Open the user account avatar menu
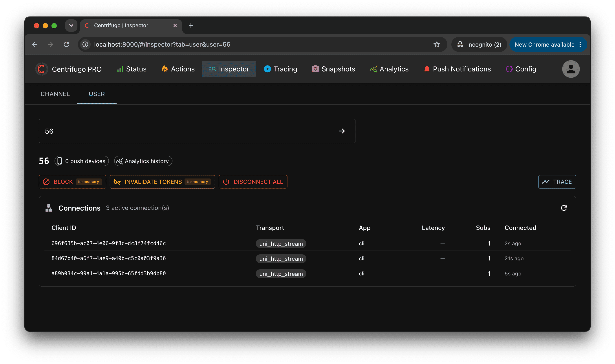The width and height of the screenshot is (615, 364). click(571, 69)
